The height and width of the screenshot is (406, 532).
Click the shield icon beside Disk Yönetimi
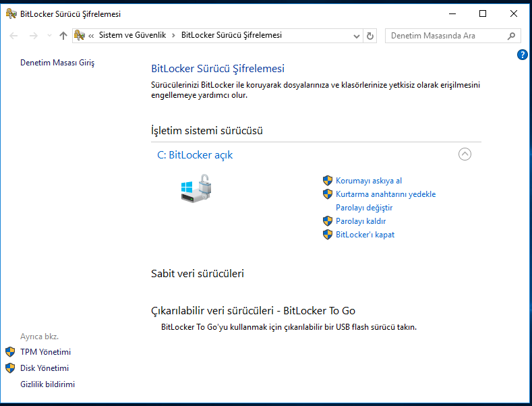[10, 368]
